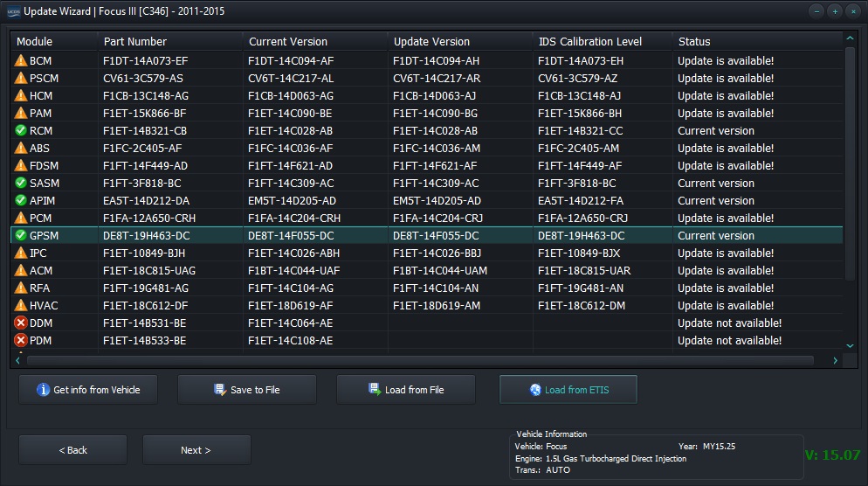Click the info icon on Get info from Vehicle
Viewport: 868px width, 486px height.
pyautogui.click(x=43, y=390)
